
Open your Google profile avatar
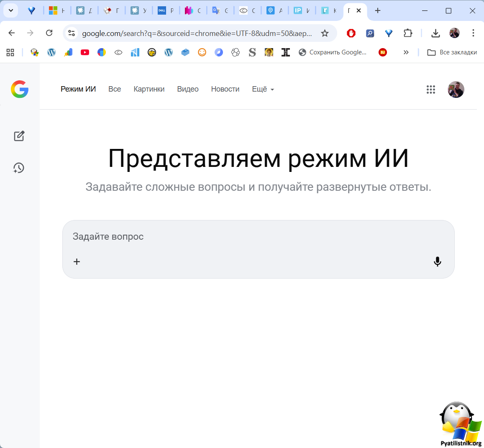coord(456,90)
